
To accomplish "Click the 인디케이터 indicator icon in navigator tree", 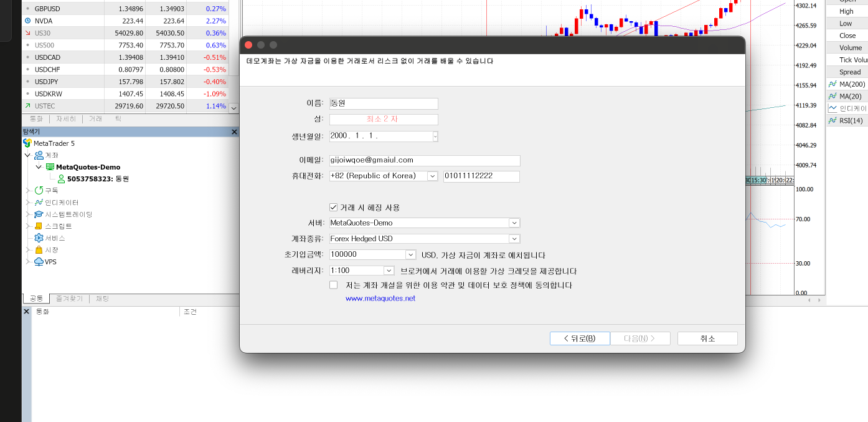I will coord(39,203).
